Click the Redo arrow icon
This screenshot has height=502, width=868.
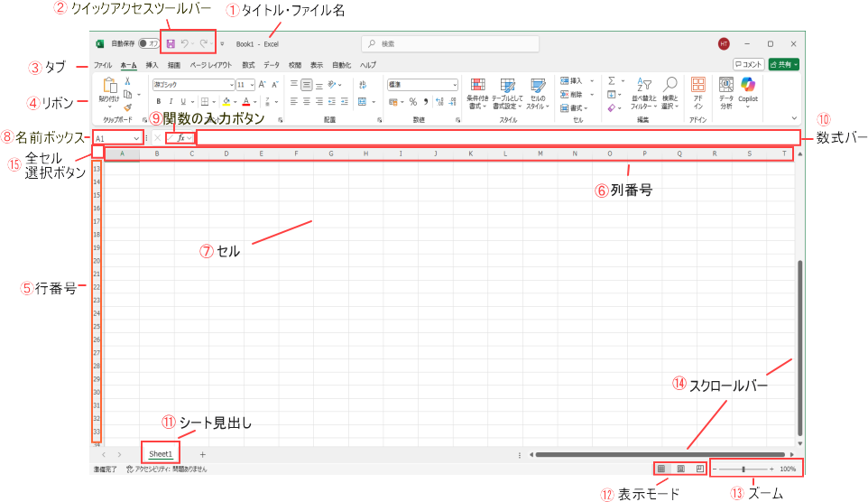point(203,43)
